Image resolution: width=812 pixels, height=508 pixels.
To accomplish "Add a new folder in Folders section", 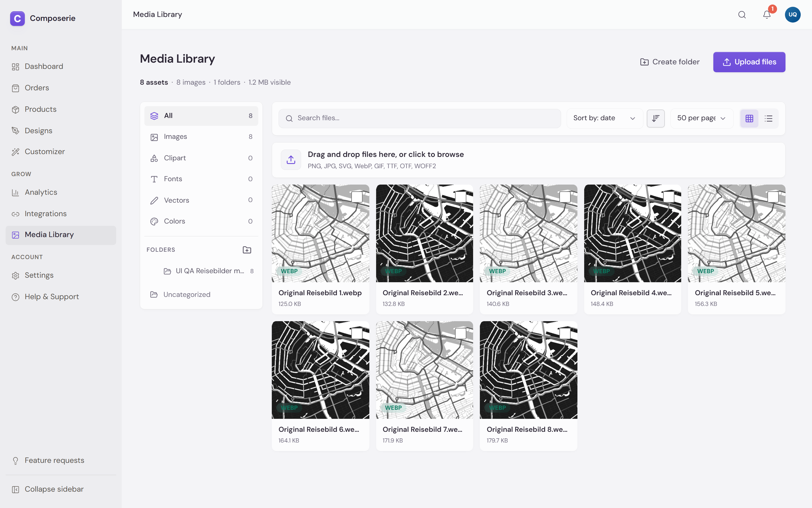I will 247,250.
